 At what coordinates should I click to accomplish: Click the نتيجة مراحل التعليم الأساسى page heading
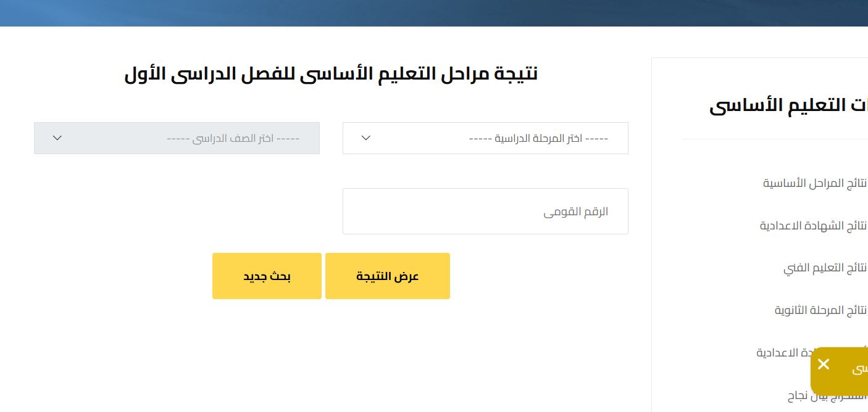[331, 74]
